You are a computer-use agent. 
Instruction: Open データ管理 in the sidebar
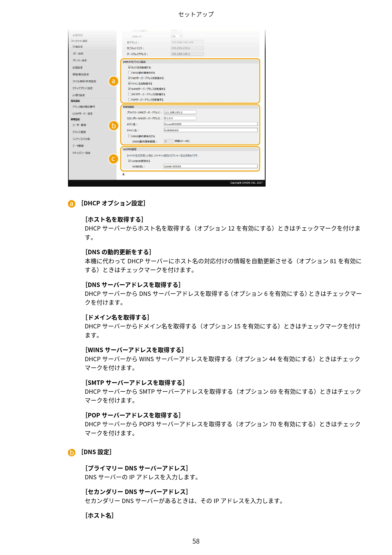pyautogui.click(x=78, y=146)
